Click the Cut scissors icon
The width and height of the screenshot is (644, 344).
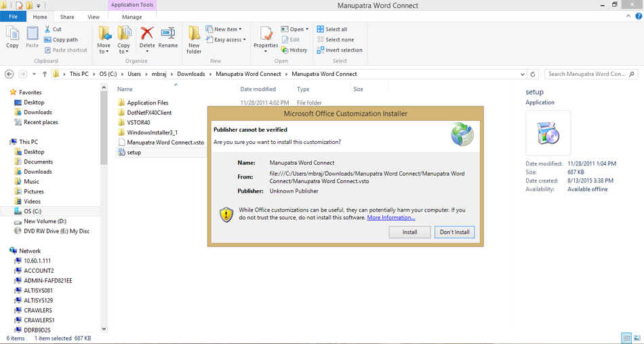47,29
